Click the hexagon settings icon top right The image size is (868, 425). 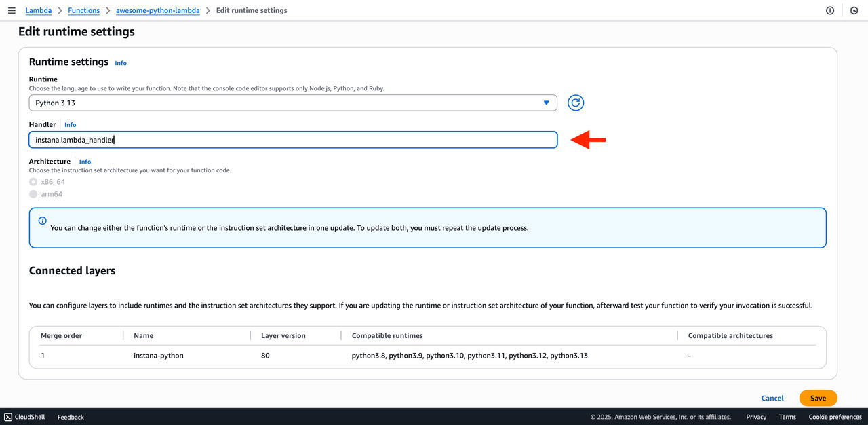coord(854,10)
